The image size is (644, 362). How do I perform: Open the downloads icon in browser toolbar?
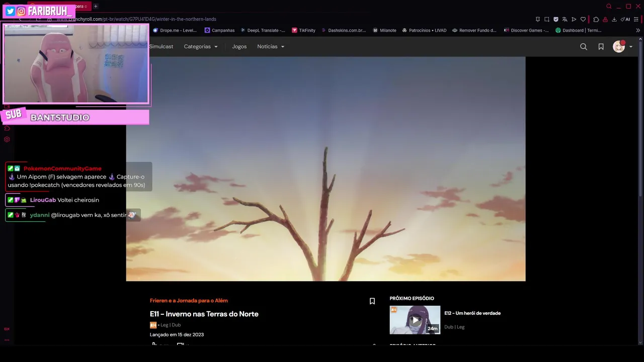pyautogui.click(x=614, y=19)
